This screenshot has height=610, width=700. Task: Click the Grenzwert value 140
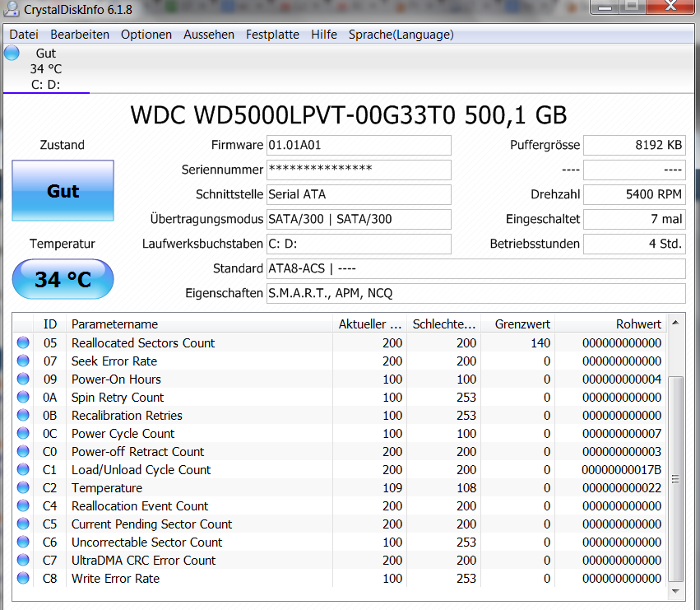pos(540,342)
